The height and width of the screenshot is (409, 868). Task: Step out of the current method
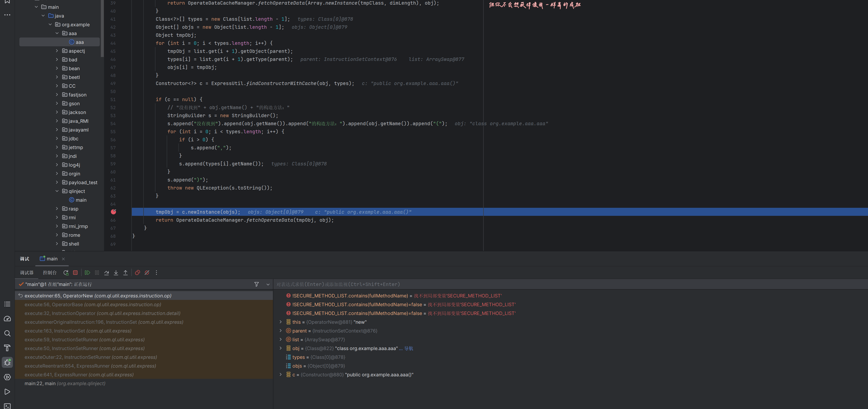[x=125, y=273]
